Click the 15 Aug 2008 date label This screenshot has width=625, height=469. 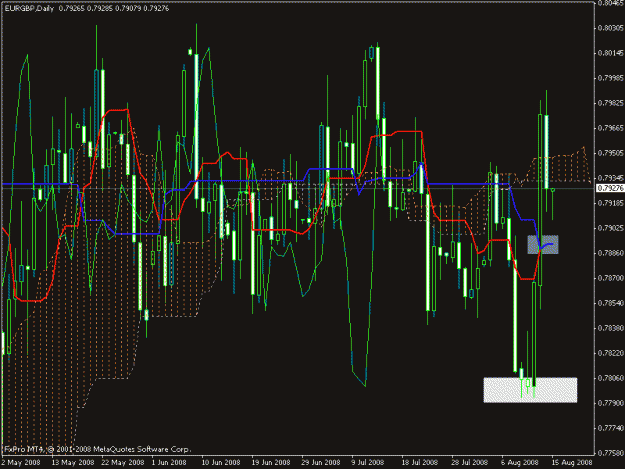coord(572,462)
